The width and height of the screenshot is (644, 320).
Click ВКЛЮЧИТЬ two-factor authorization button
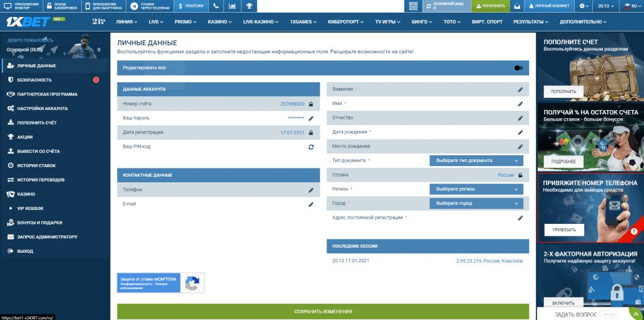tap(564, 304)
